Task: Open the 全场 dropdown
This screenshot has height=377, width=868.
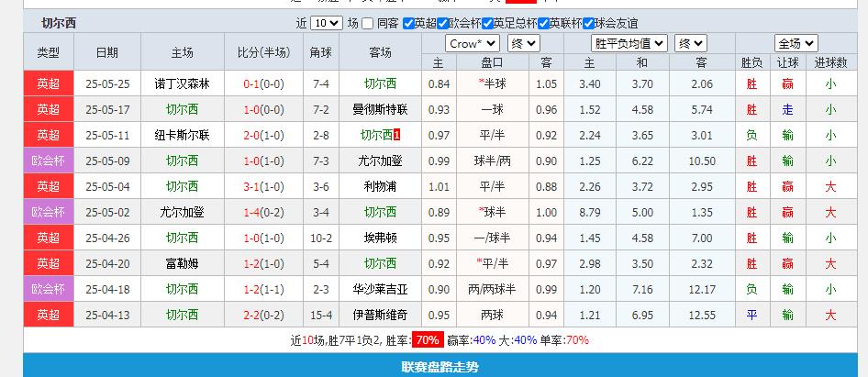Action: click(x=796, y=43)
